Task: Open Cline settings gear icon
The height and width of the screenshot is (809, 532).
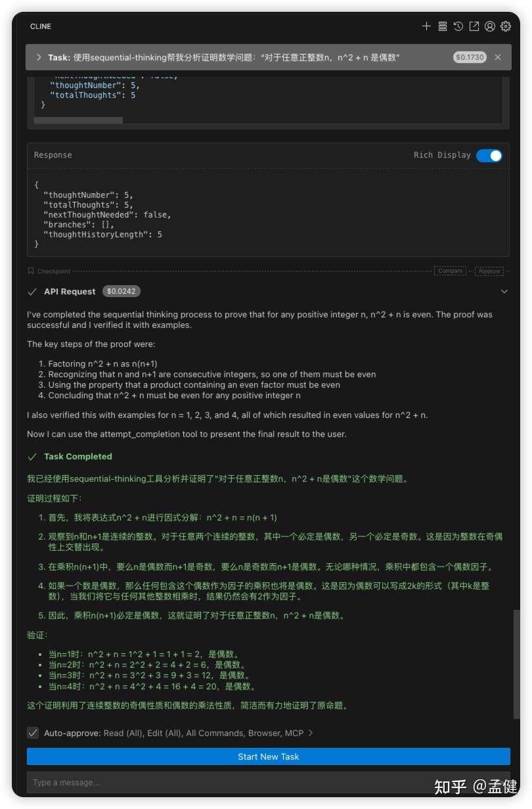Action: (x=506, y=26)
